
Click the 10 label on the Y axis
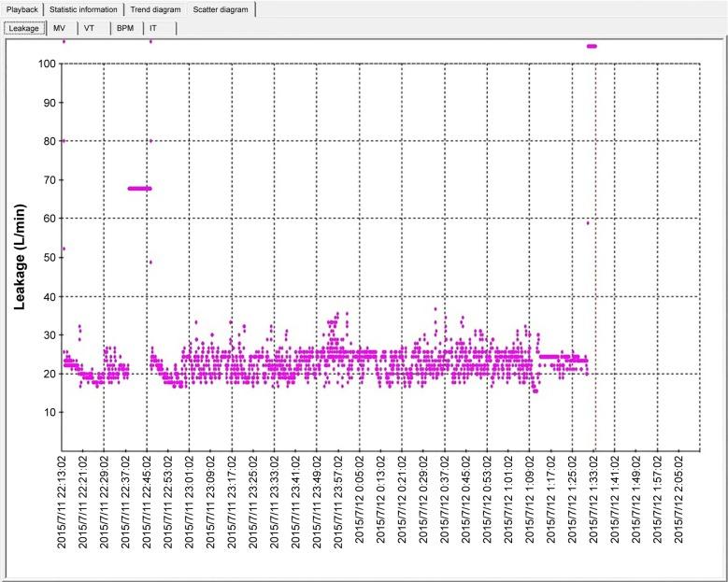point(47,412)
